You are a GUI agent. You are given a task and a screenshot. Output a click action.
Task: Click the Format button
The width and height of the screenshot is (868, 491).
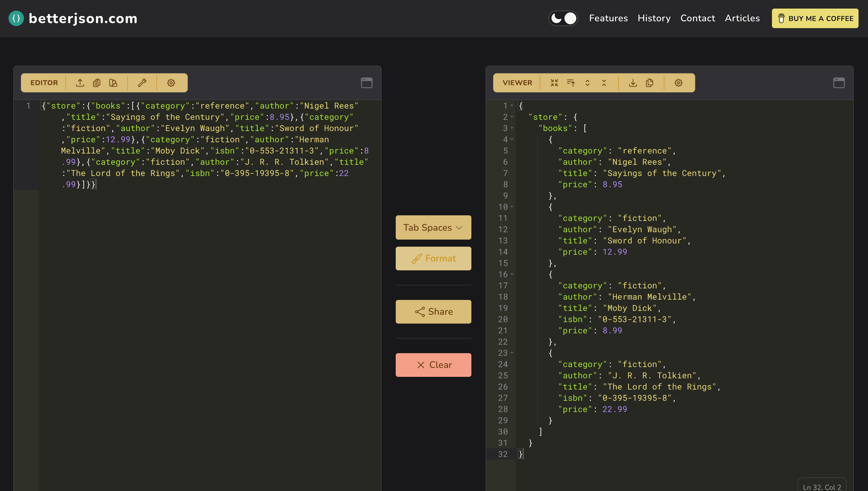[x=433, y=258]
